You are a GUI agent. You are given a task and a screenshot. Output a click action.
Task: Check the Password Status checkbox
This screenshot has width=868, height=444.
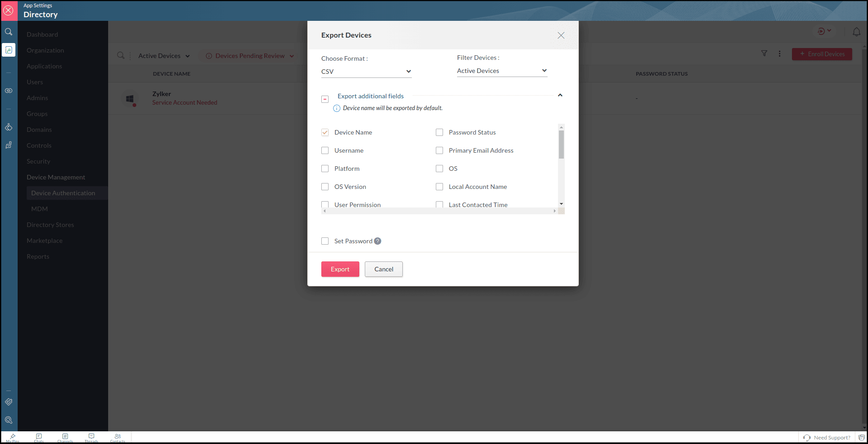pyautogui.click(x=439, y=132)
